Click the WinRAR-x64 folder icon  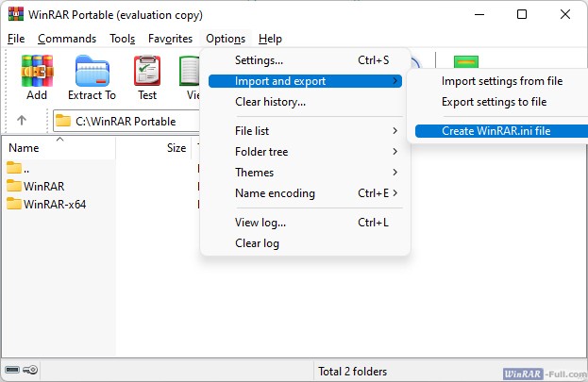click(x=14, y=204)
